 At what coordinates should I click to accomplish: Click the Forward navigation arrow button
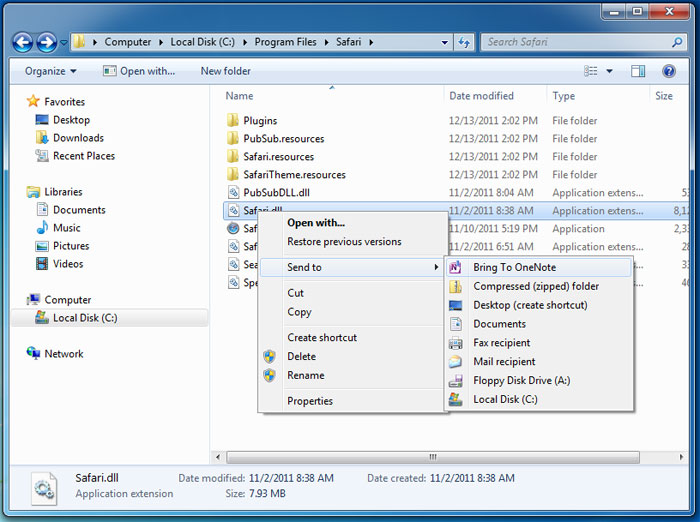pyautogui.click(x=46, y=42)
